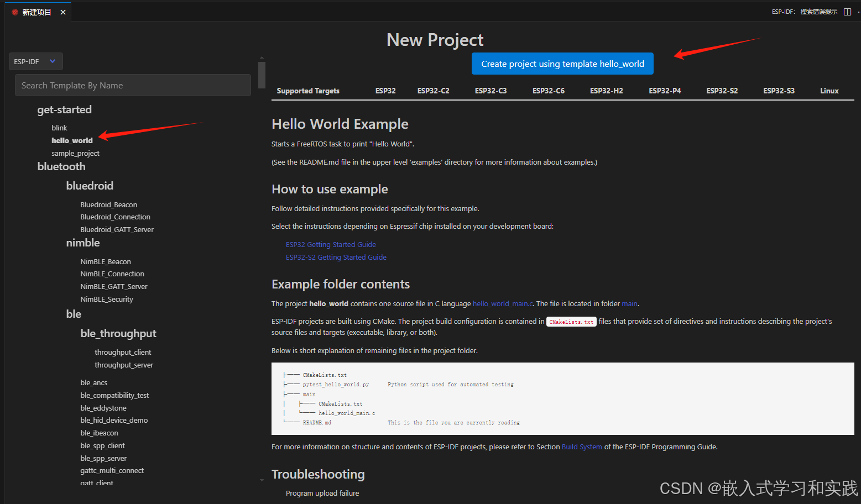This screenshot has height=504, width=861.
Task: Click ESP32-H2 in Supported Targets
Action: click(x=606, y=91)
